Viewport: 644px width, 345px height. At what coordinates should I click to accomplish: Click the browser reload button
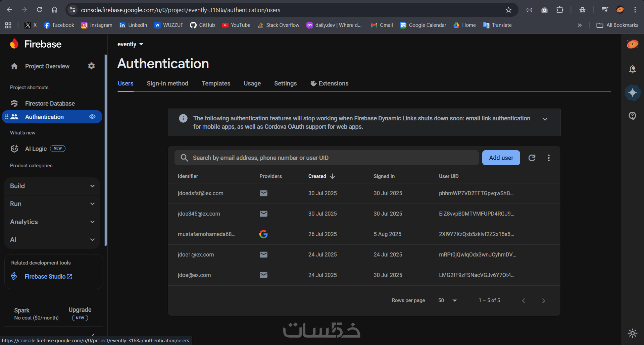[39, 10]
